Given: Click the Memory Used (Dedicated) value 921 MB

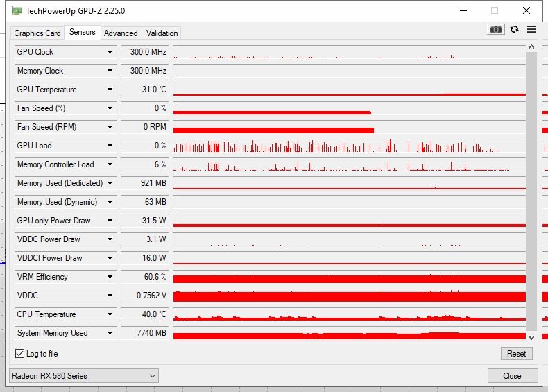Looking at the screenshot, I should [145, 183].
